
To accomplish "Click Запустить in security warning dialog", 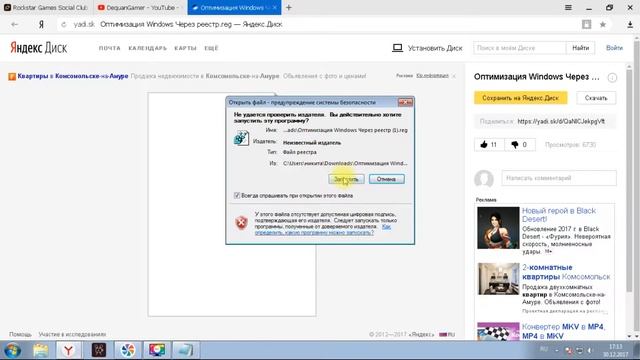I will (x=346, y=179).
